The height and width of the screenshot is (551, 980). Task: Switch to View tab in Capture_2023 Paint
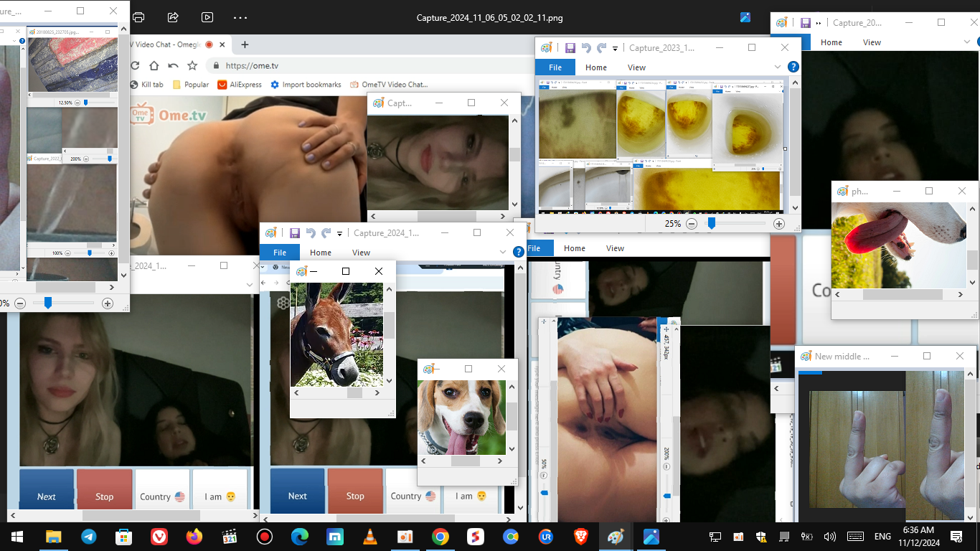coord(636,67)
